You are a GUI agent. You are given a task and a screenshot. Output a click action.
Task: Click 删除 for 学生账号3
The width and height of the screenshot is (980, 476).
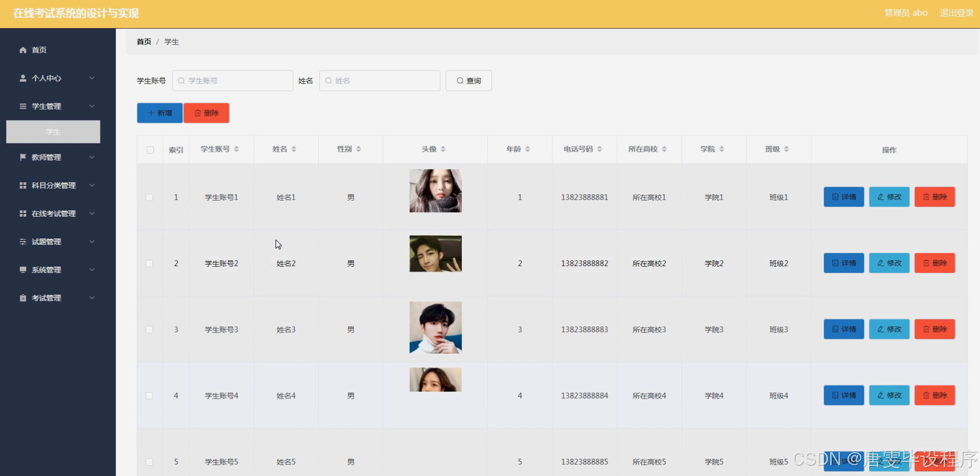click(935, 329)
